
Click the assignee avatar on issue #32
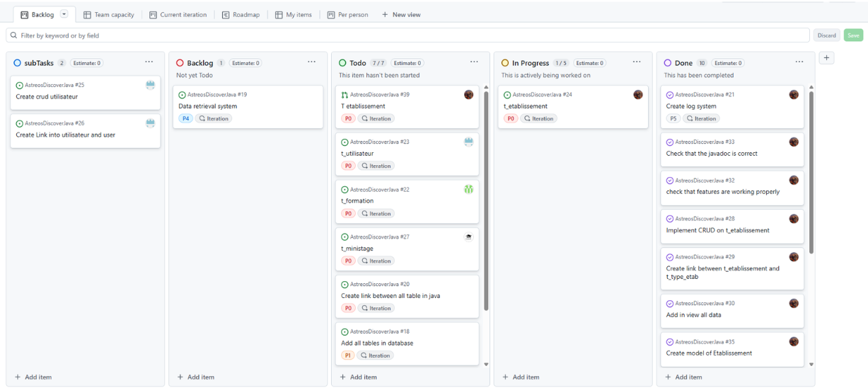tap(794, 180)
